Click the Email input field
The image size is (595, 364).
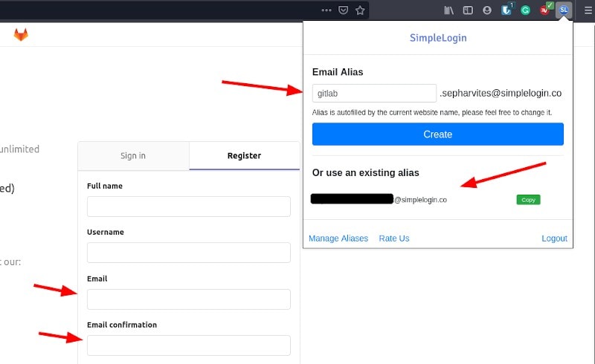tap(189, 299)
